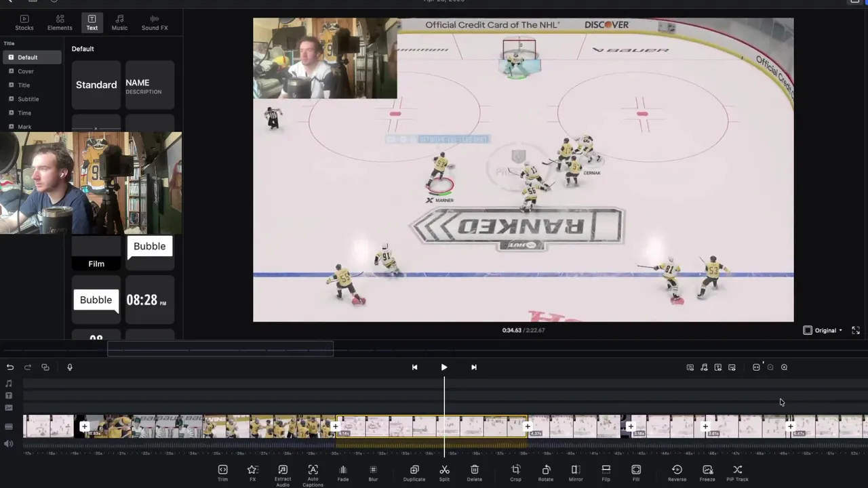Zoom out the timeline
The height and width of the screenshot is (488, 868).
point(770,367)
